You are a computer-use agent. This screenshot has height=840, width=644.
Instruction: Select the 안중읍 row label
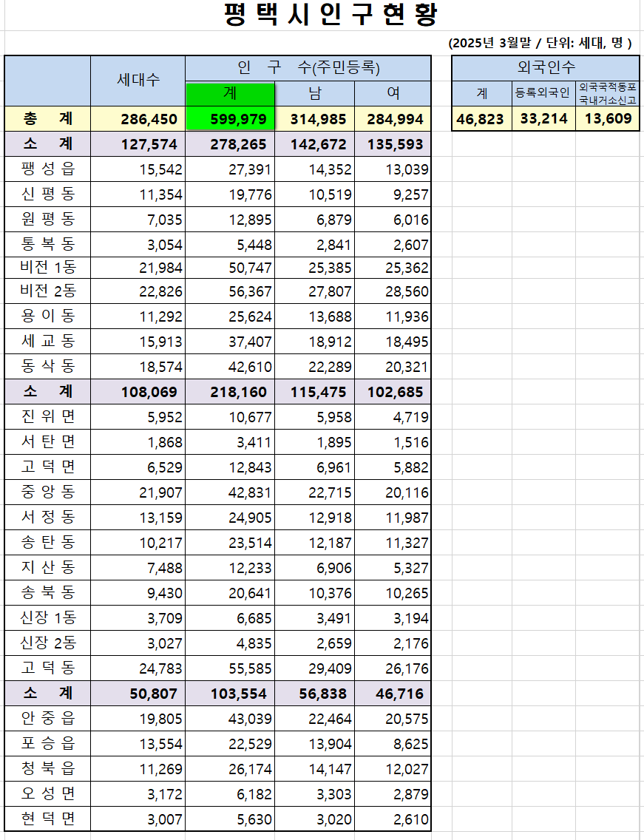coord(47,719)
